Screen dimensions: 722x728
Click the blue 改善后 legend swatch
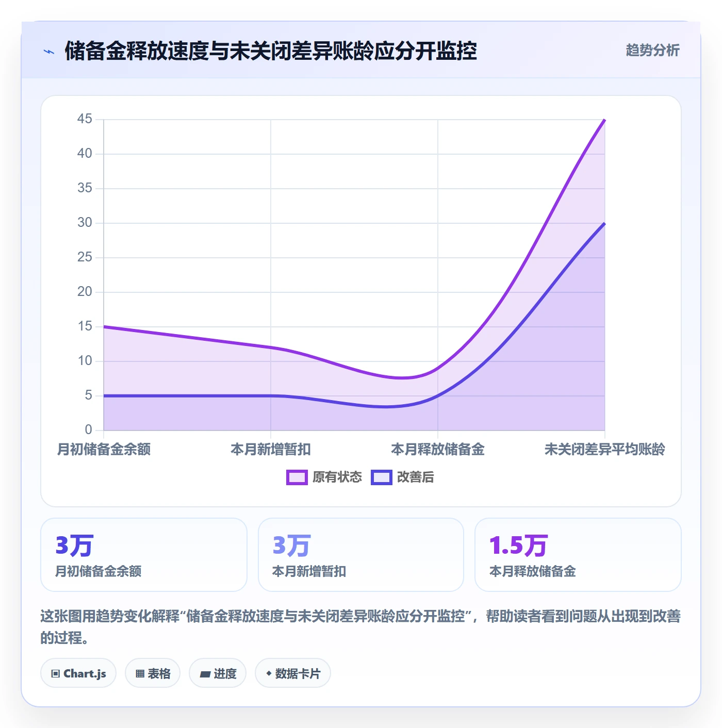[382, 477]
